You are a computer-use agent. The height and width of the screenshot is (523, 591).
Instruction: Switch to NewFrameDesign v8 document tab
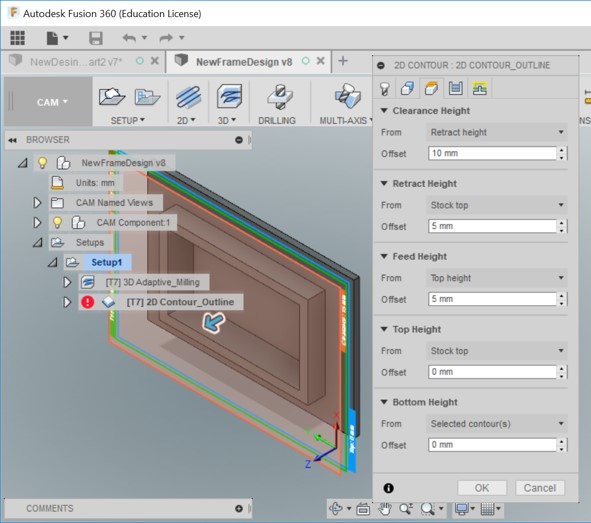click(x=244, y=62)
